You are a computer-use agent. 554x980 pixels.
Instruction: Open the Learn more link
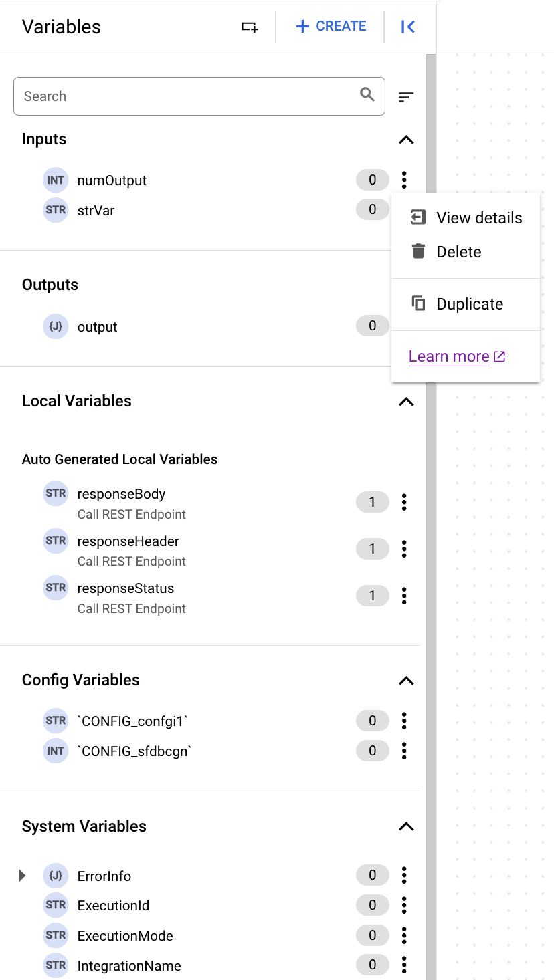pyautogui.click(x=449, y=356)
